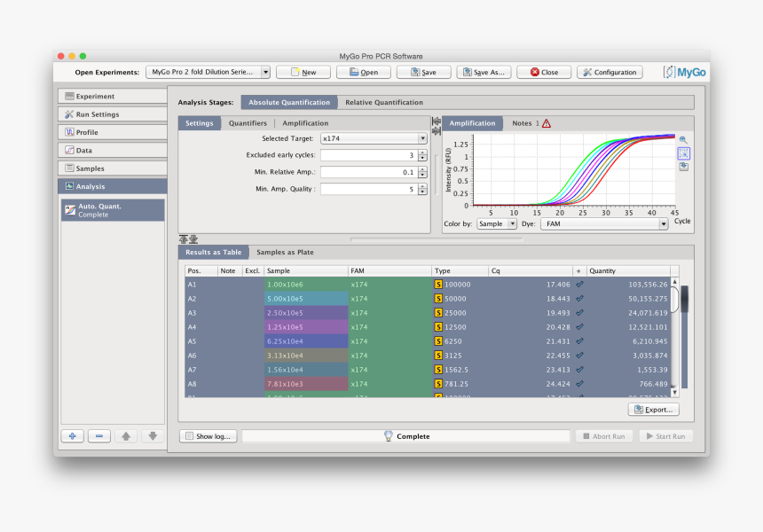Select the Analysis sidebar section
Viewport: 763px width, 532px height.
point(113,186)
